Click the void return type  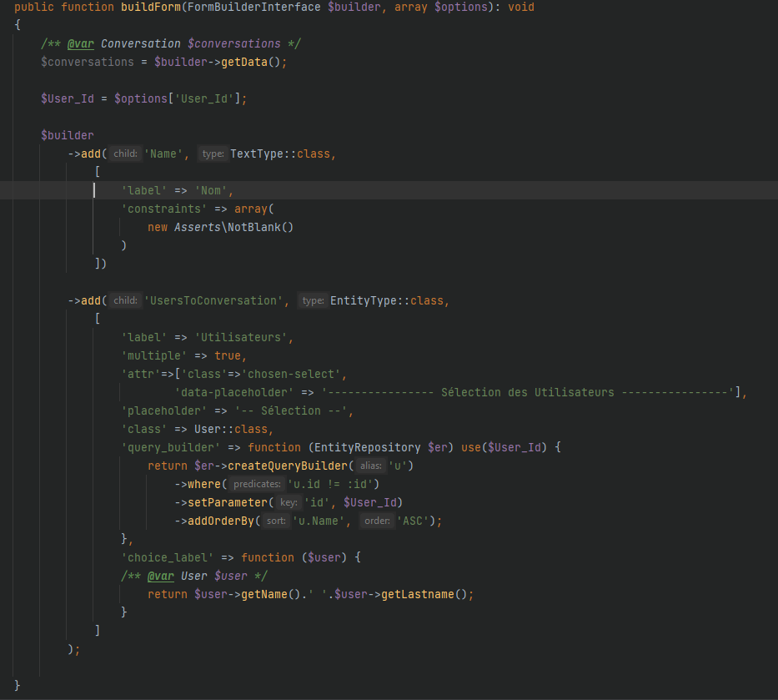[521, 7]
